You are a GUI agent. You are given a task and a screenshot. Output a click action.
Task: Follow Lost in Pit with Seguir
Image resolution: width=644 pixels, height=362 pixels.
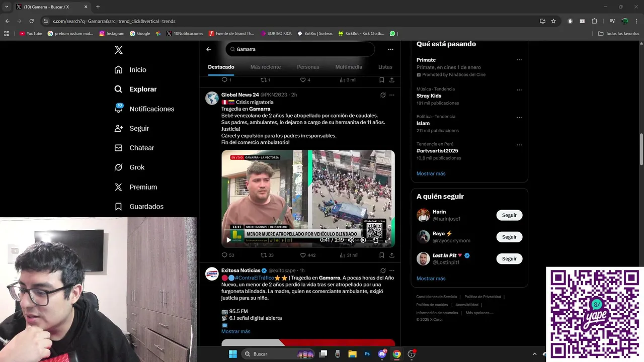pyautogui.click(x=509, y=258)
